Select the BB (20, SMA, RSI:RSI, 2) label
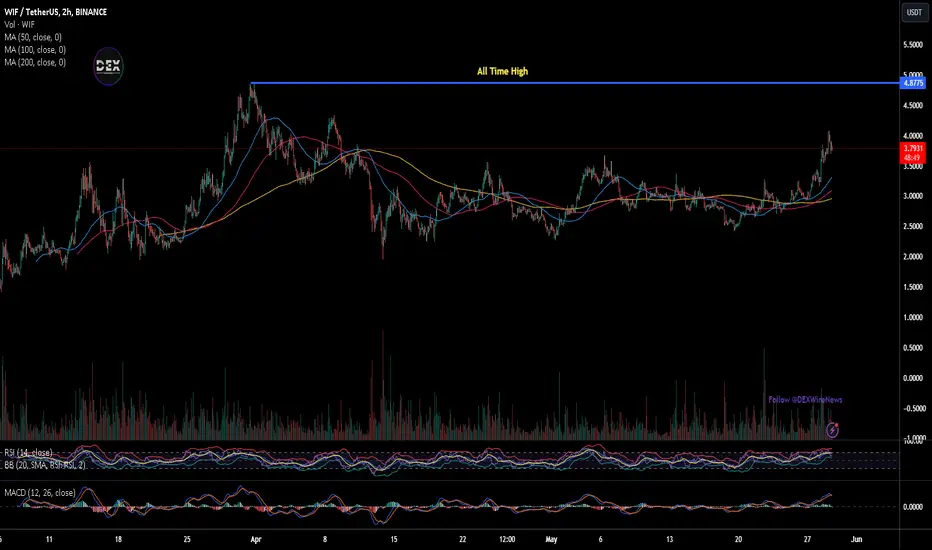The image size is (932, 550). [x=45, y=465]
